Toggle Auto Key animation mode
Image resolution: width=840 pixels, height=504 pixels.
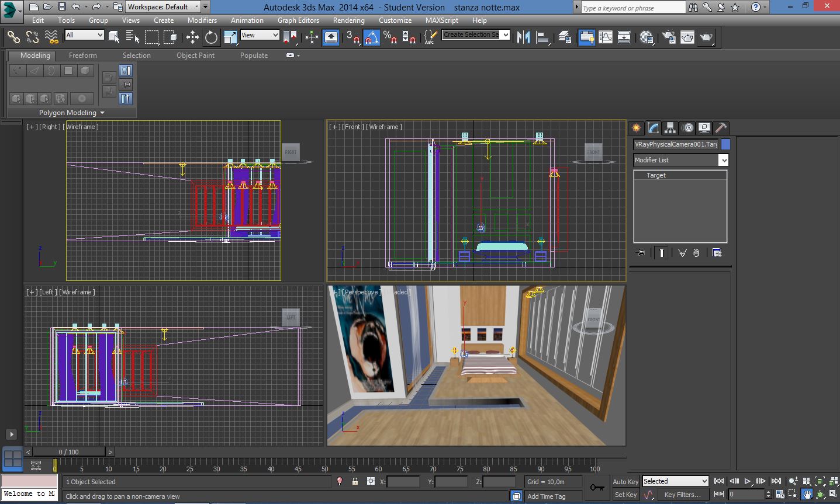(625, 482)
